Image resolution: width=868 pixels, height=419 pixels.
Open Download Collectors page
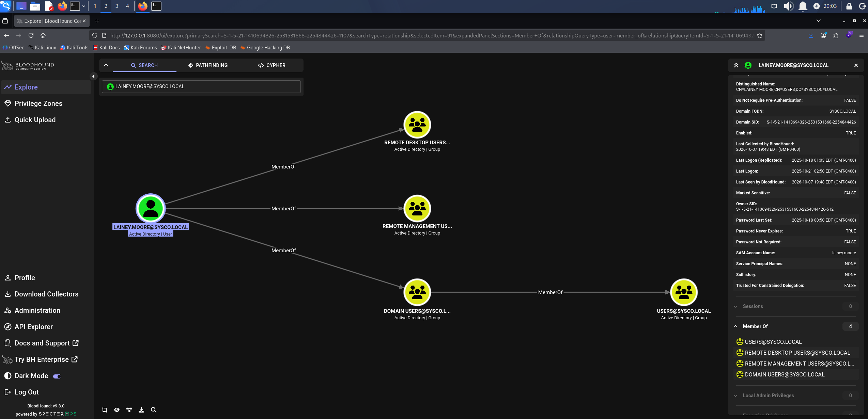(x=46, y=294)
